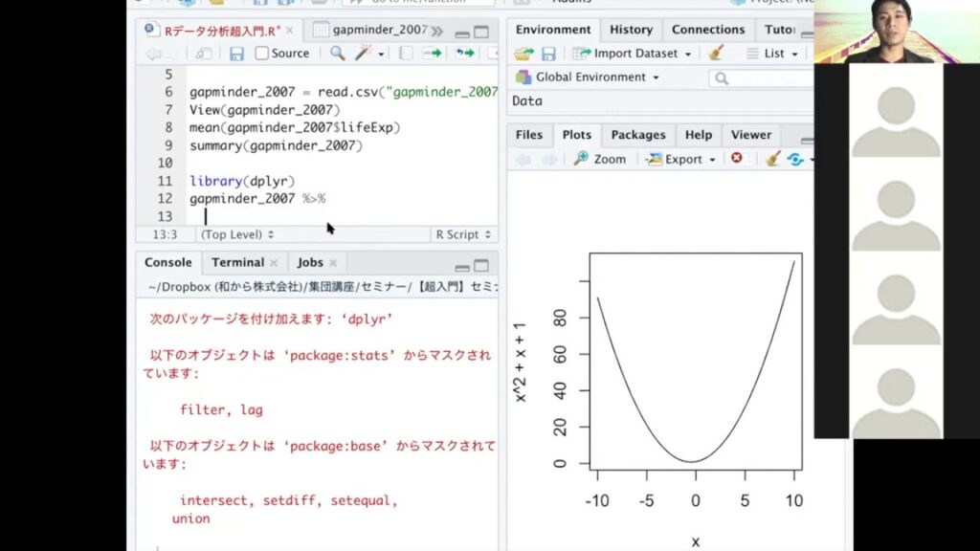Toggle the Source on Save checkbox

pos(262,54)
